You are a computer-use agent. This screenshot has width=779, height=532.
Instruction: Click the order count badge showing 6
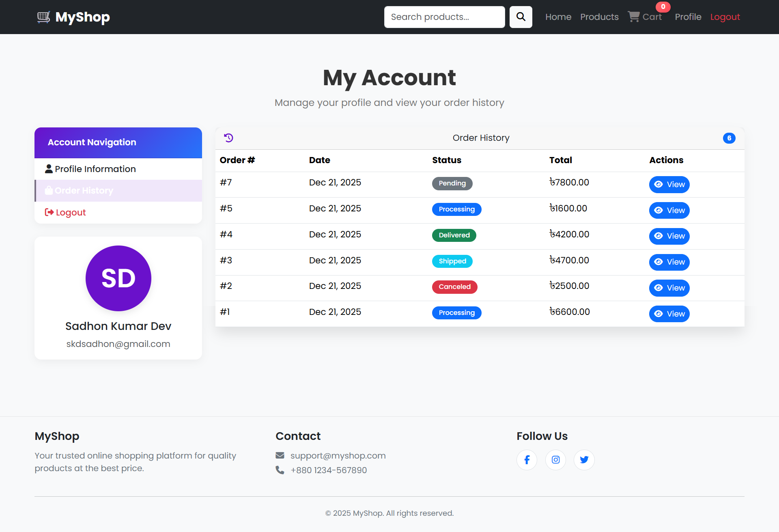click(730, 138)
